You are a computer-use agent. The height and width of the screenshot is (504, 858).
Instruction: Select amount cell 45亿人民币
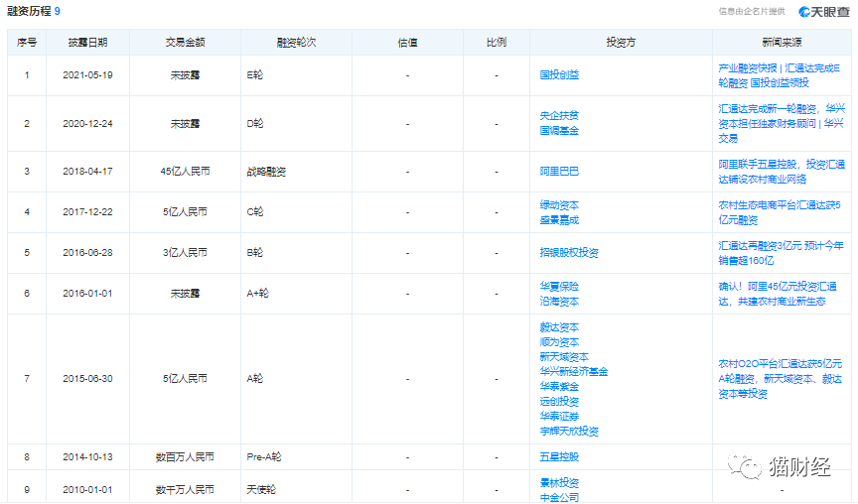[185, 171]
